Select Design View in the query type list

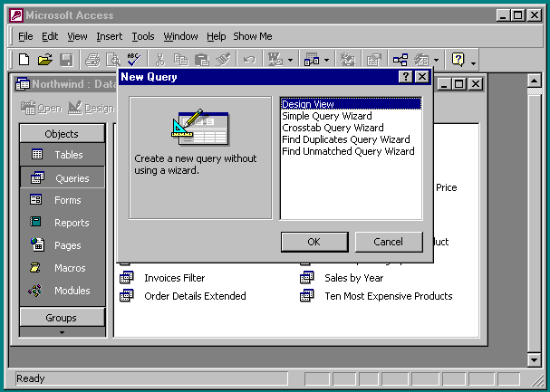tap(351, 104)
